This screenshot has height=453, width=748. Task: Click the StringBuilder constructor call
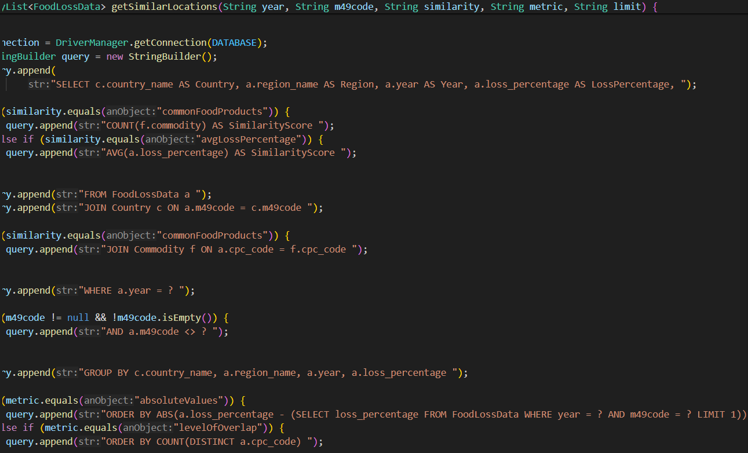point(170,56)
